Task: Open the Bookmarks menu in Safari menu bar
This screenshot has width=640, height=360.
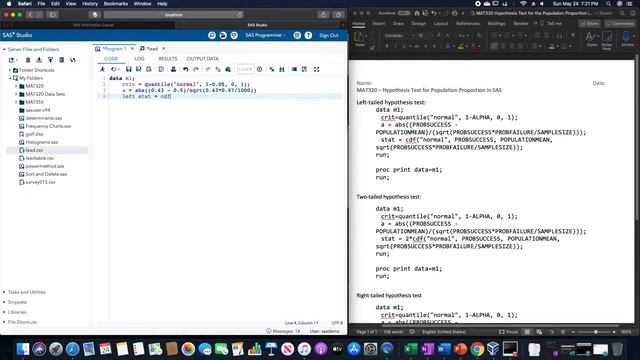Action: pyautogui.click(x=116, y=4)
